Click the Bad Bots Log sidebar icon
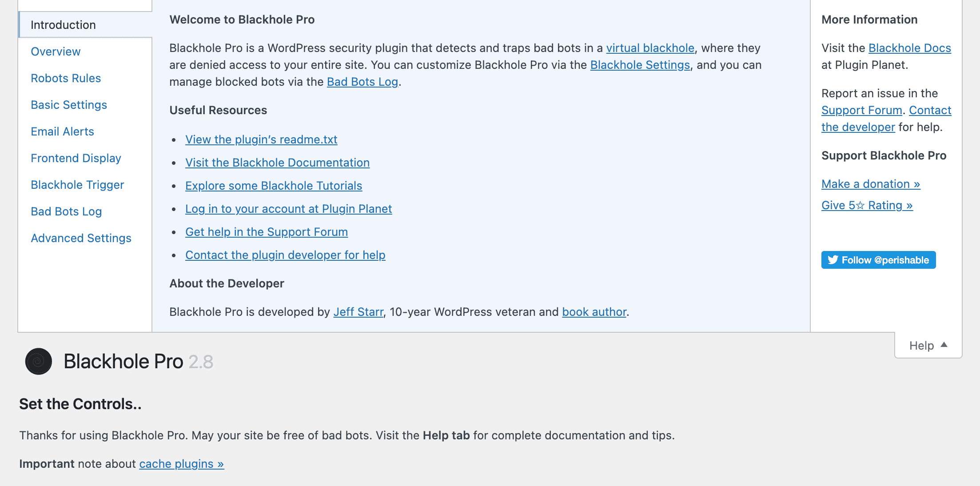 (x=67, y=212)
